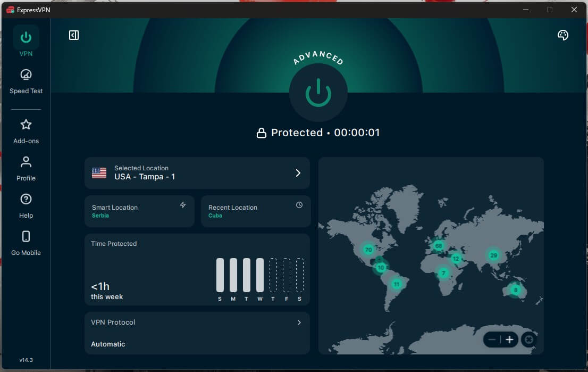Click the Protected timer status text
The image size is (588, 372).
pos(325,133)
